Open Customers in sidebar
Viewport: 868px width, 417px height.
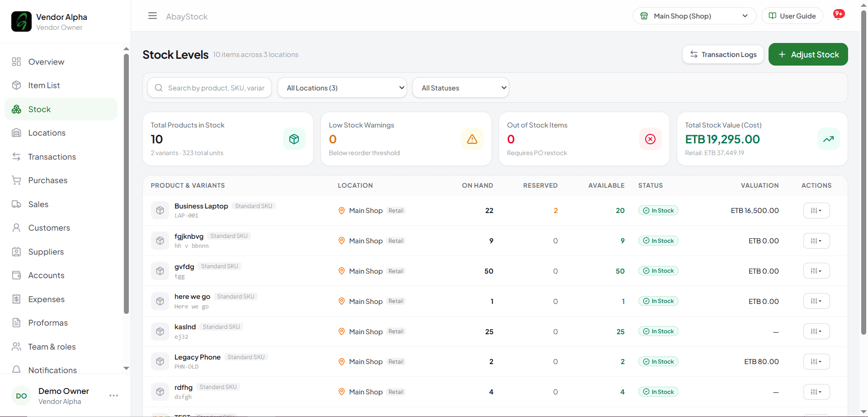pyautogui.click(x=61, y=228)
